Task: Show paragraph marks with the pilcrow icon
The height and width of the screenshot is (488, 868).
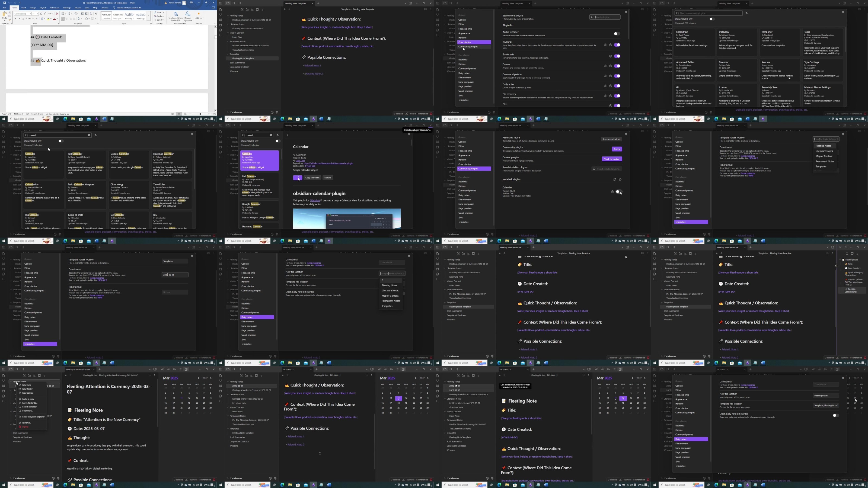Action: (x=96, y=14)
